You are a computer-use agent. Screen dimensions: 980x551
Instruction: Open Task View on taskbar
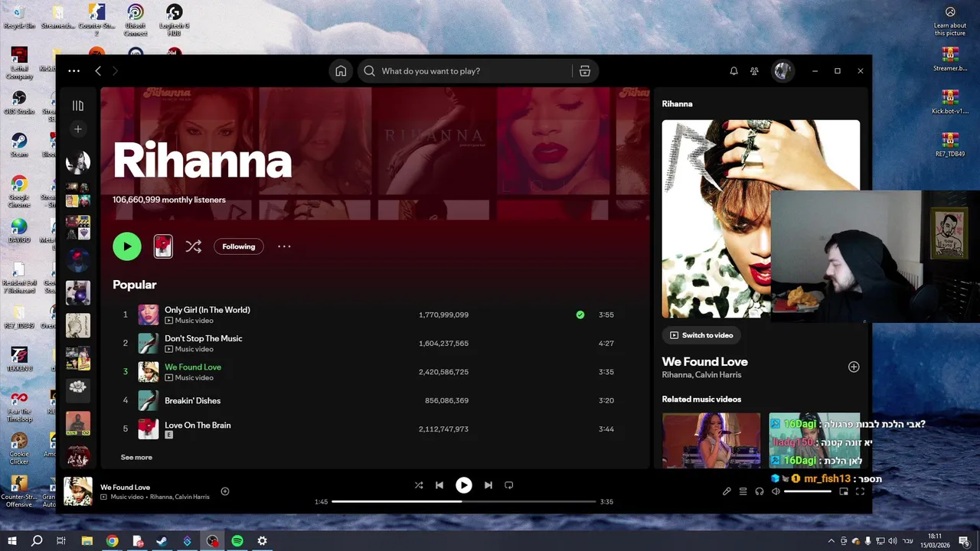click(x=61, y=541)
